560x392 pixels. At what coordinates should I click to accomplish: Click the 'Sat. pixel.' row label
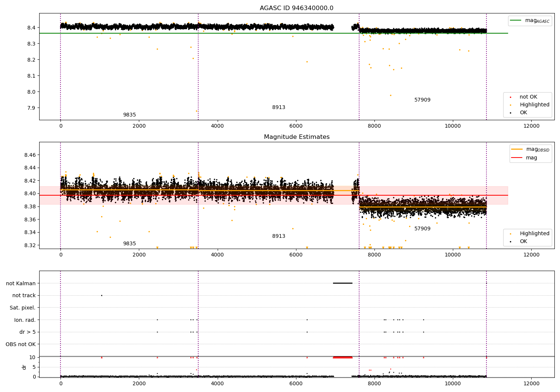[x=23, y=308]
